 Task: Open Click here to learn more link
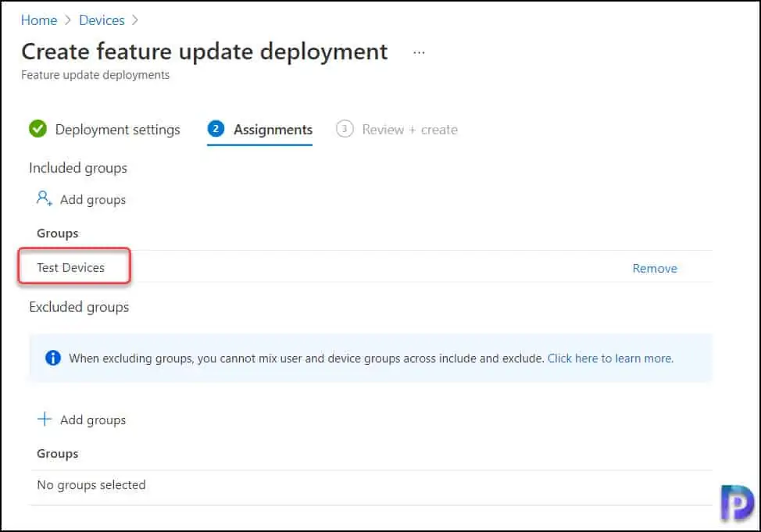point(610,359)
